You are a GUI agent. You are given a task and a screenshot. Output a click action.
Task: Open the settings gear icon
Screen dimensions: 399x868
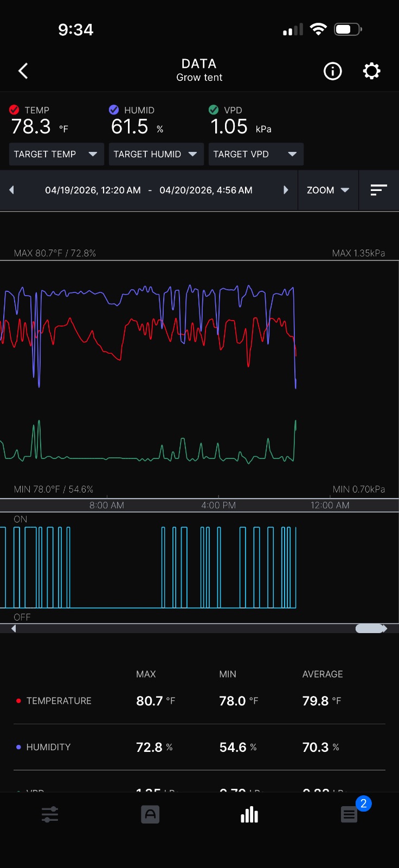(x=371, y=71)
